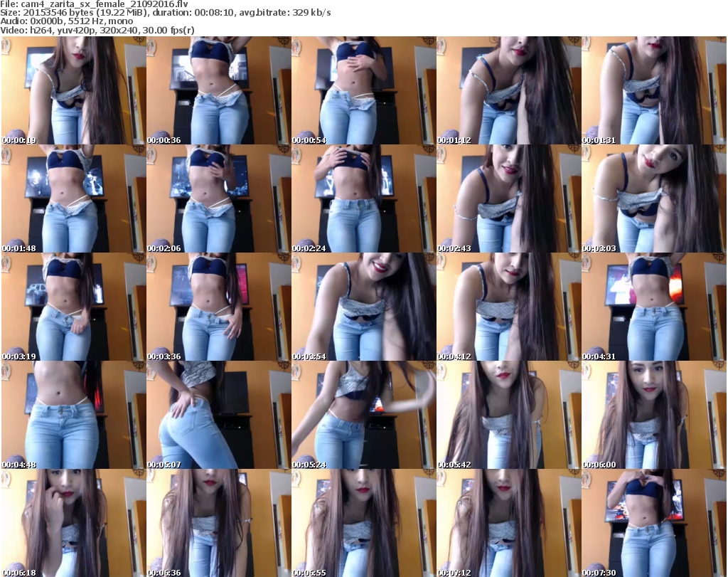Open the thumbnail stamped 00:04:48

(73, 415)
